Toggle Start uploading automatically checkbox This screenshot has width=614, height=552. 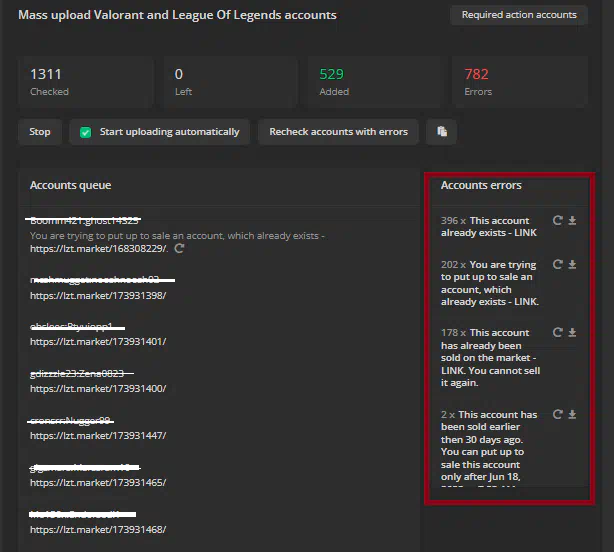point(85,132)
